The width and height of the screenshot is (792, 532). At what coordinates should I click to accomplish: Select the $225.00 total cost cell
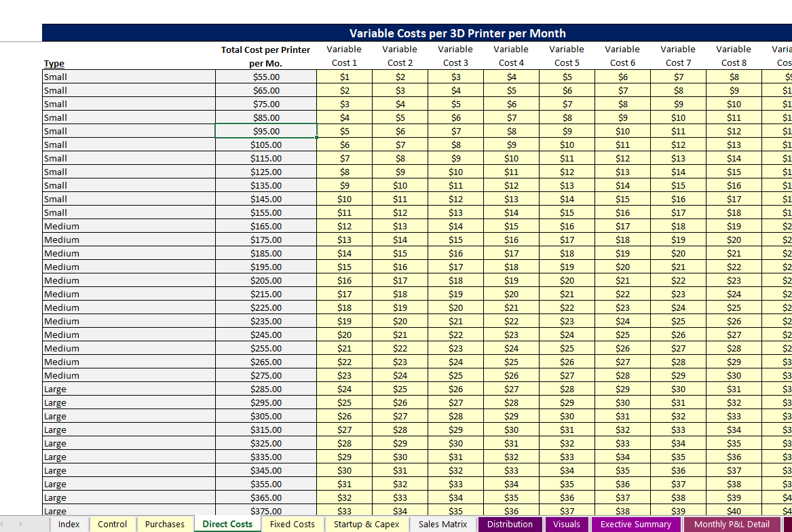tap(266, 307)
